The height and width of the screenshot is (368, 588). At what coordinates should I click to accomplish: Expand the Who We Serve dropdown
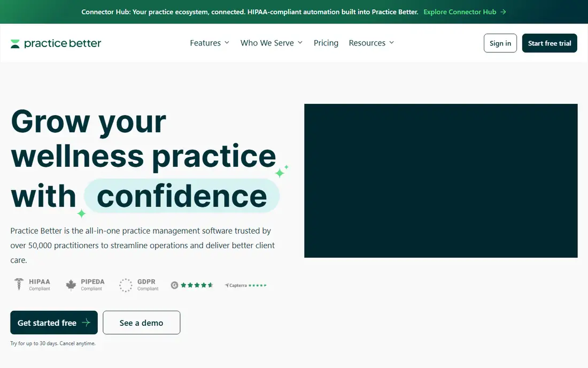pyautogui.click(x=271, y=43)
